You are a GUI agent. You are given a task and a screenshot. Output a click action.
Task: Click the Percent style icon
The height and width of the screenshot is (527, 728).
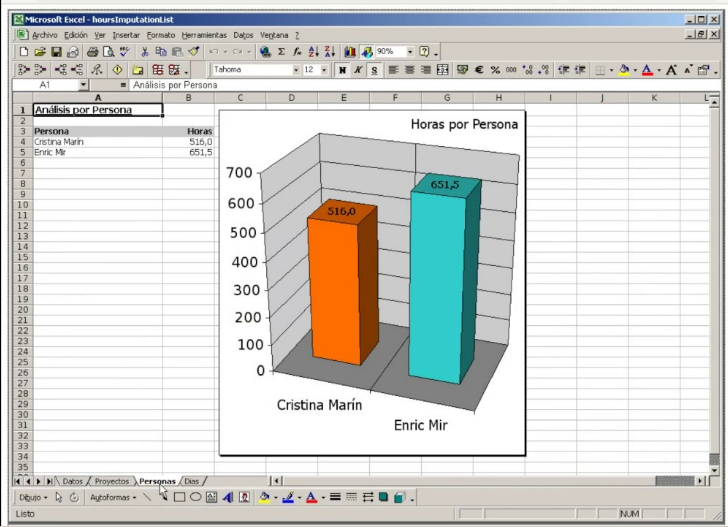pyautogui.click(x=495, y=70)
